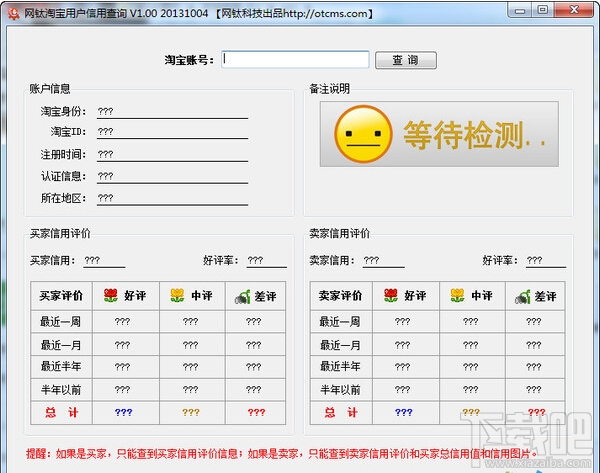Click the yellow flower 中评 icon in buyer table
This screenshot has height=473, width=600.
177,295
